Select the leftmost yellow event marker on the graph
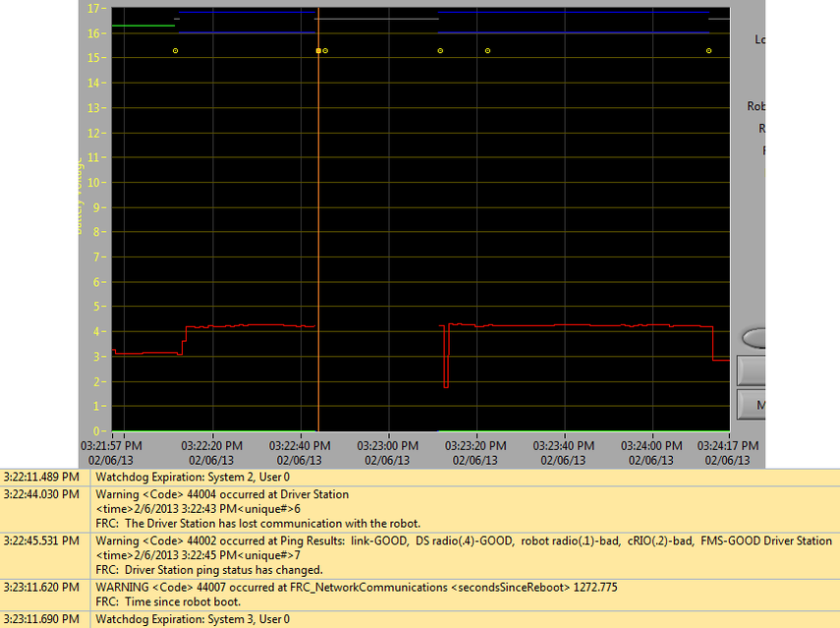 click(175, 50)
